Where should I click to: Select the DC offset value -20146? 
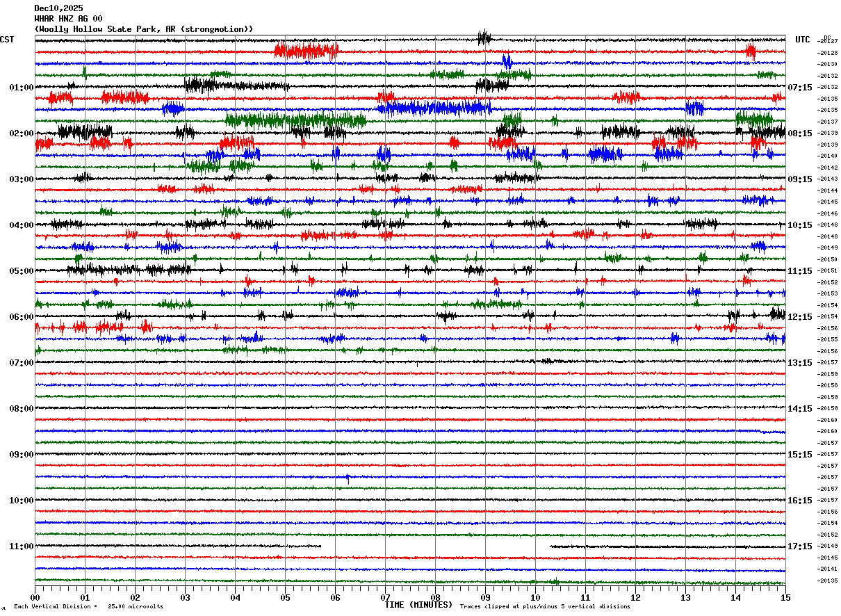[828, 213]
